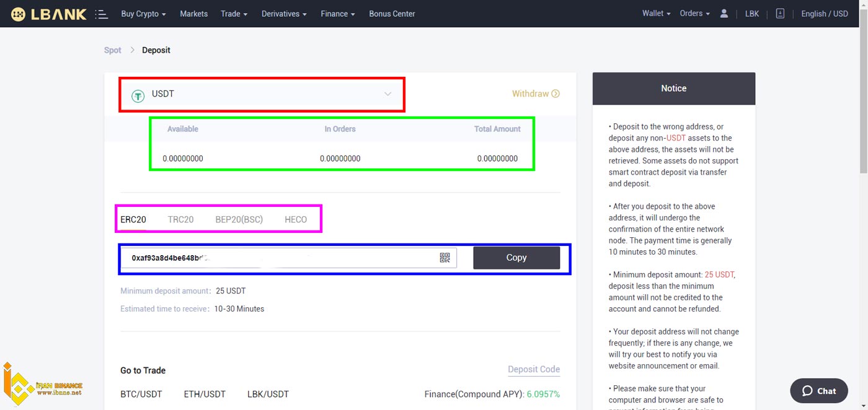Select the ERC20 network tab
Screen dimensions: 868x410
tap(133, 219)
